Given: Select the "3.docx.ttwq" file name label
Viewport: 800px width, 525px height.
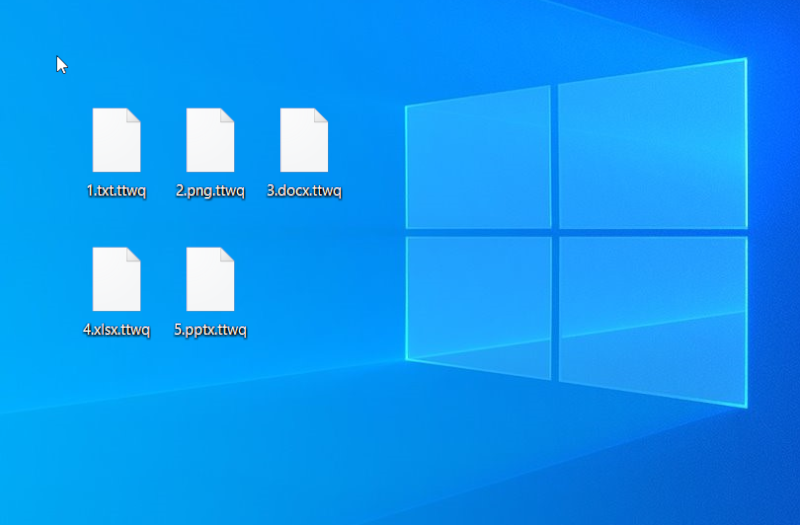Looking at the screenshot, I should pos(304,192).
